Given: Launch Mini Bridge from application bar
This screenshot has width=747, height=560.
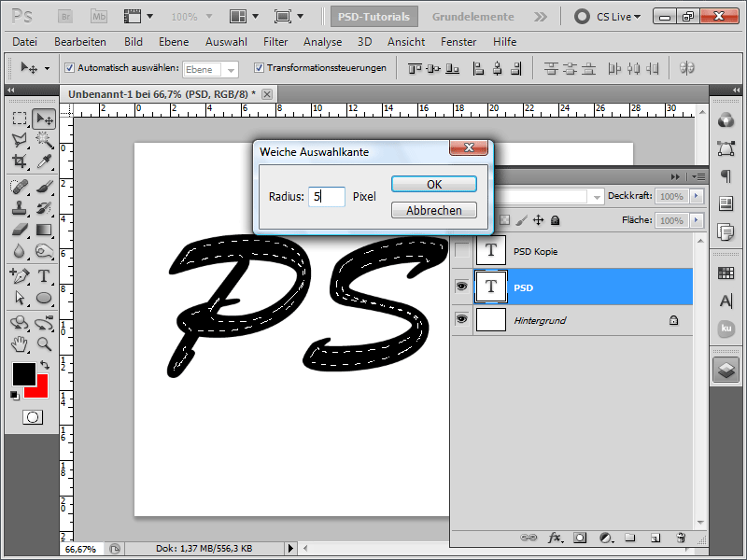Looking at the screenshot, I should pyautogui.click(x=99, y=17).
